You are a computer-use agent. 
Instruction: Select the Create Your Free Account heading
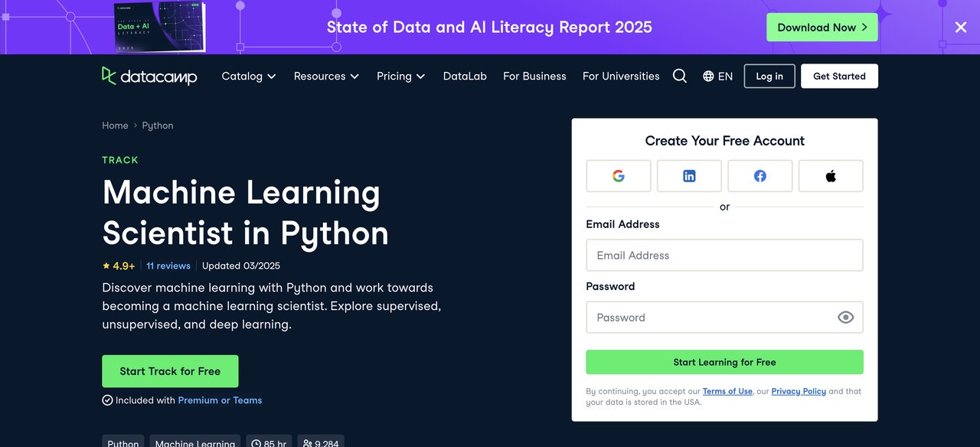coord(725,141)
